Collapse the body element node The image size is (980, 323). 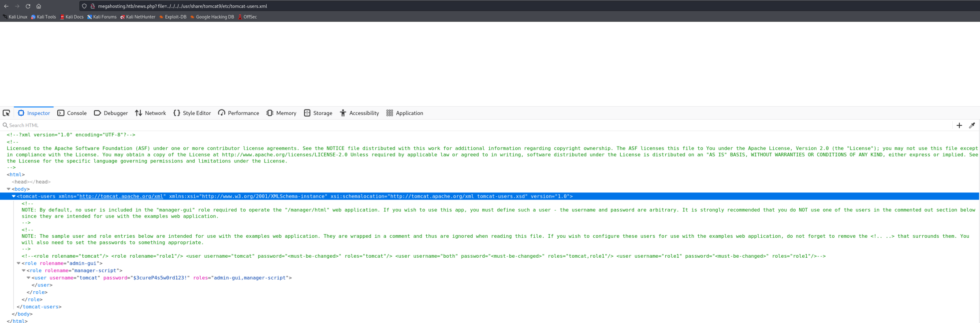point(8,189)
